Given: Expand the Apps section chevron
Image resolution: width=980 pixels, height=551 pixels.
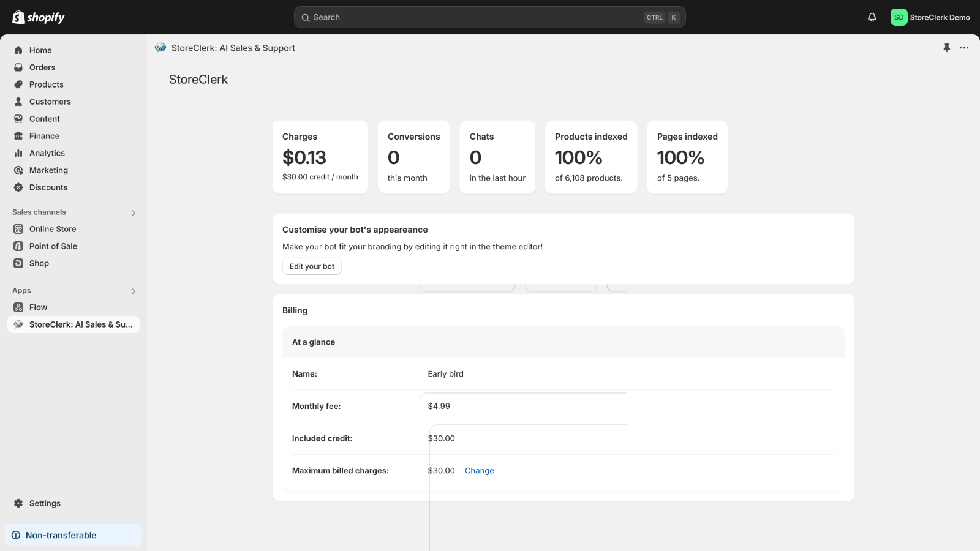Looking at the screenshot, I should pyautogui.click(x=134, y=291).
